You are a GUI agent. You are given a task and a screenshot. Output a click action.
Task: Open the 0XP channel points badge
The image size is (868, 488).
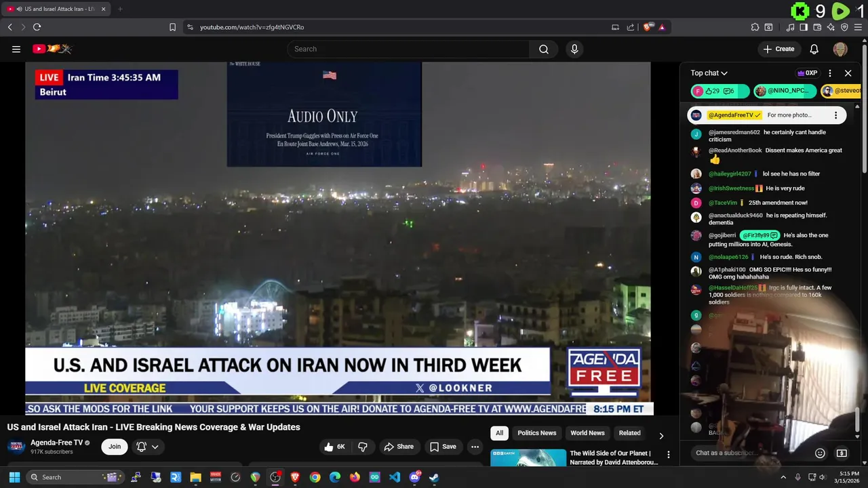coord(807,73)
